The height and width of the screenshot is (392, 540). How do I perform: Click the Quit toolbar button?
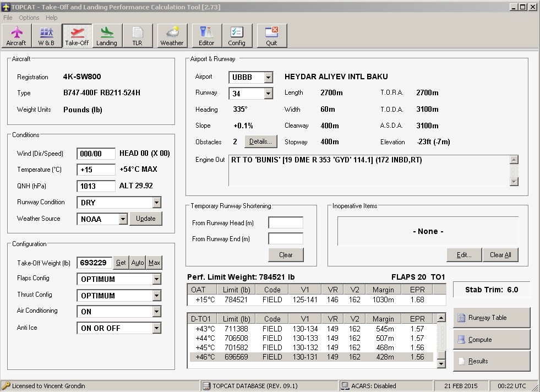[x=271, y=35]
